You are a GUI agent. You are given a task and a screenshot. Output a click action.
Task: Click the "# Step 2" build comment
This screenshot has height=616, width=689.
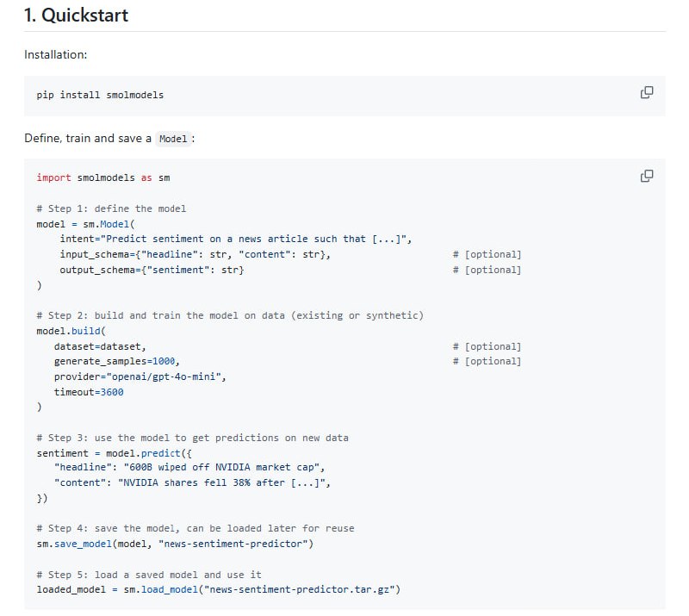230,315
